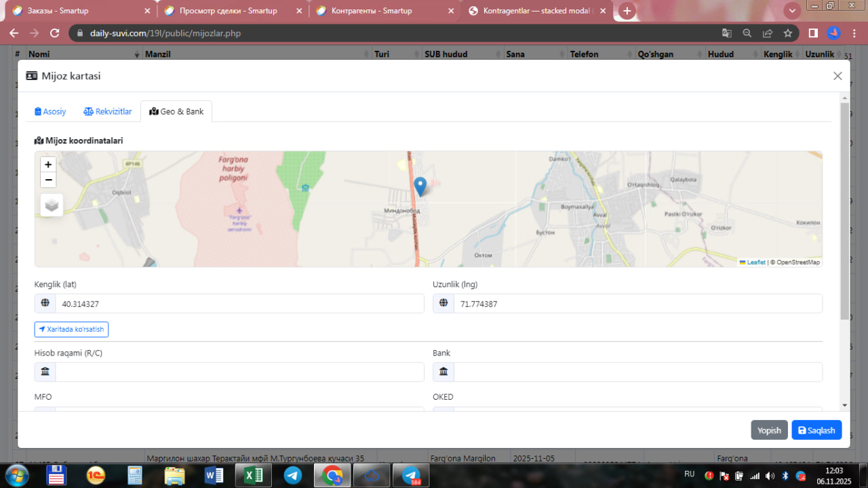
Task: Bookmark this page with star icon
Action: [x=787, y=33]
